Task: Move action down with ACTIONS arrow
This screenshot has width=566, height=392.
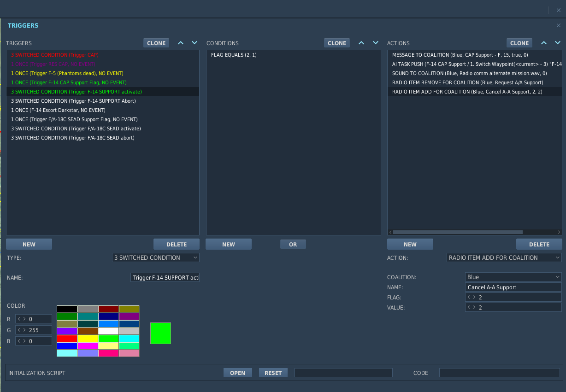Action: pyautogui.click(x=558, y=43)
